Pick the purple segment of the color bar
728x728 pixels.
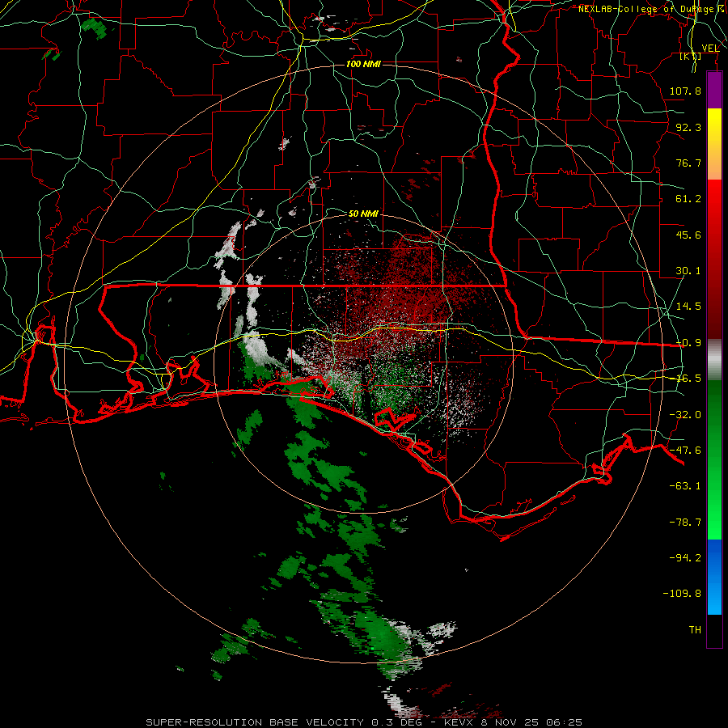(714, 90)
